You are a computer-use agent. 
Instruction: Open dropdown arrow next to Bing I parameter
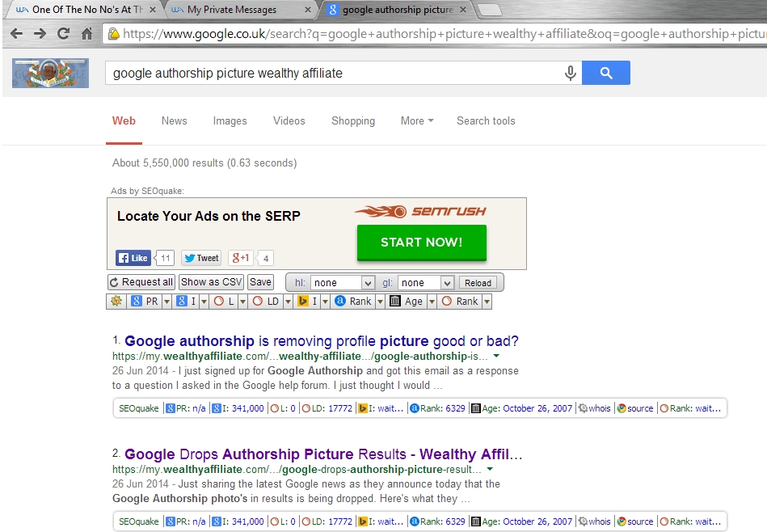(325, 302)
